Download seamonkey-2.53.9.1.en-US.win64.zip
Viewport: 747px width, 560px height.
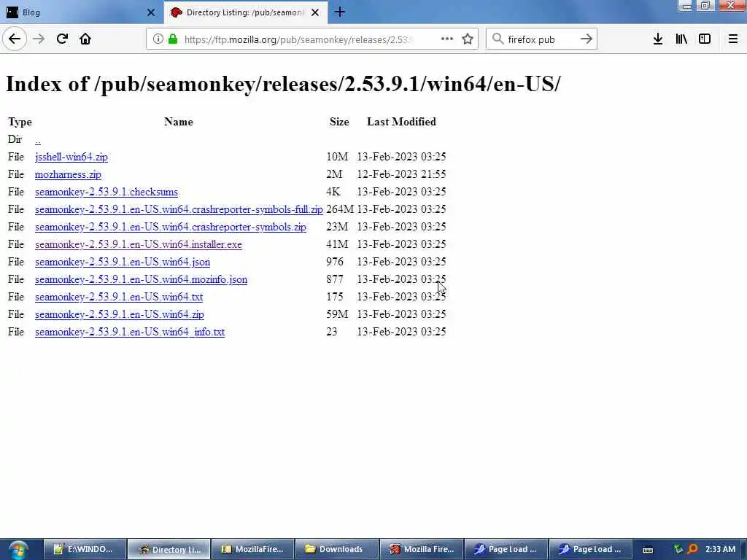(120, 314)
